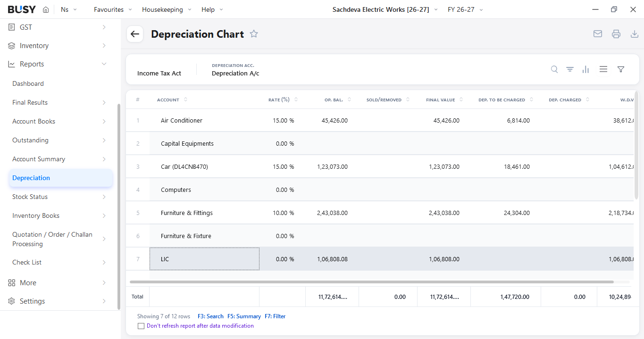Sort by Op. Bal. column arrows

[350, 99]
